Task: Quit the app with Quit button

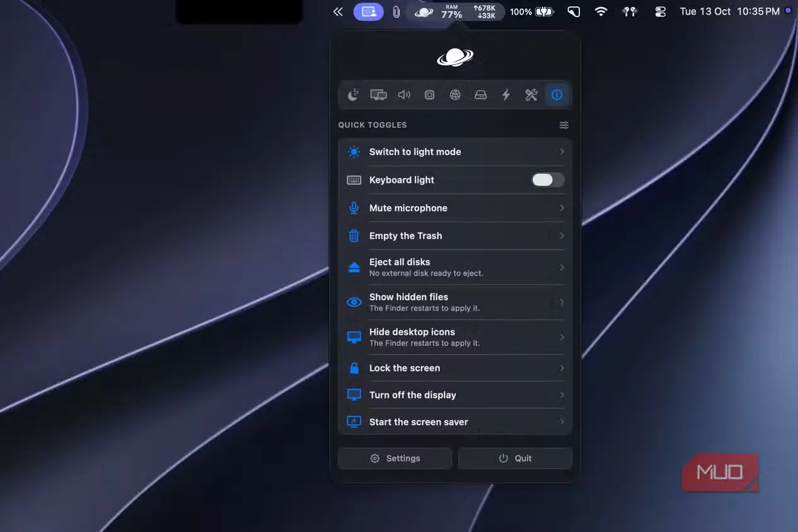Action: point(515,458)
